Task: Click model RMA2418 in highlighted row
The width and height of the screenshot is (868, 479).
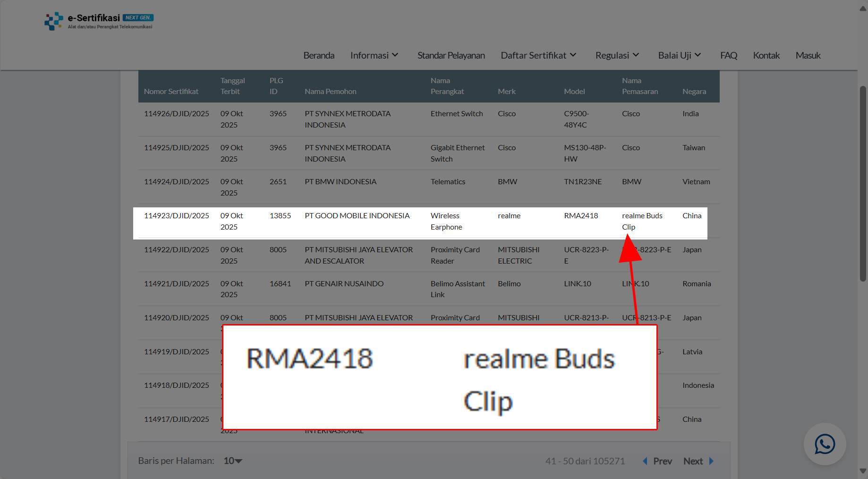Action: click(x=581, y=215)
